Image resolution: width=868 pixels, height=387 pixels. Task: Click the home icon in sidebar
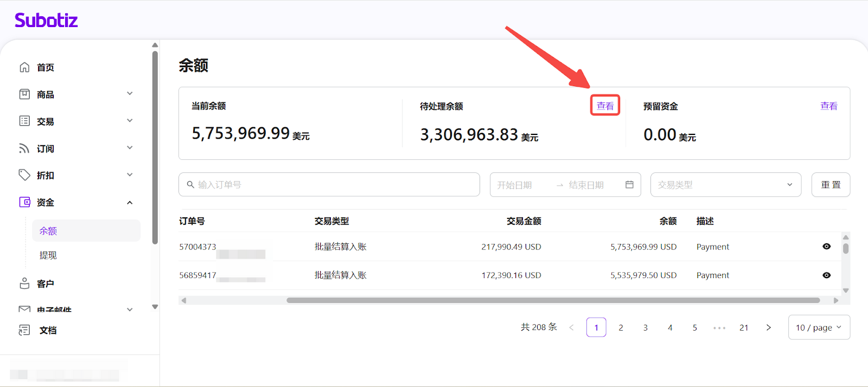tap(24, 67)
